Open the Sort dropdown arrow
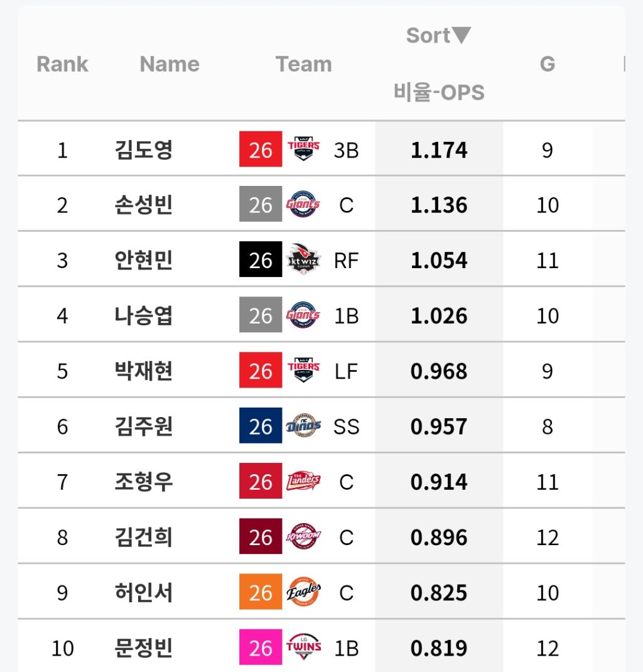Image resolution: width=643 pixels, height=672 pixels. (x=462, y=35)
